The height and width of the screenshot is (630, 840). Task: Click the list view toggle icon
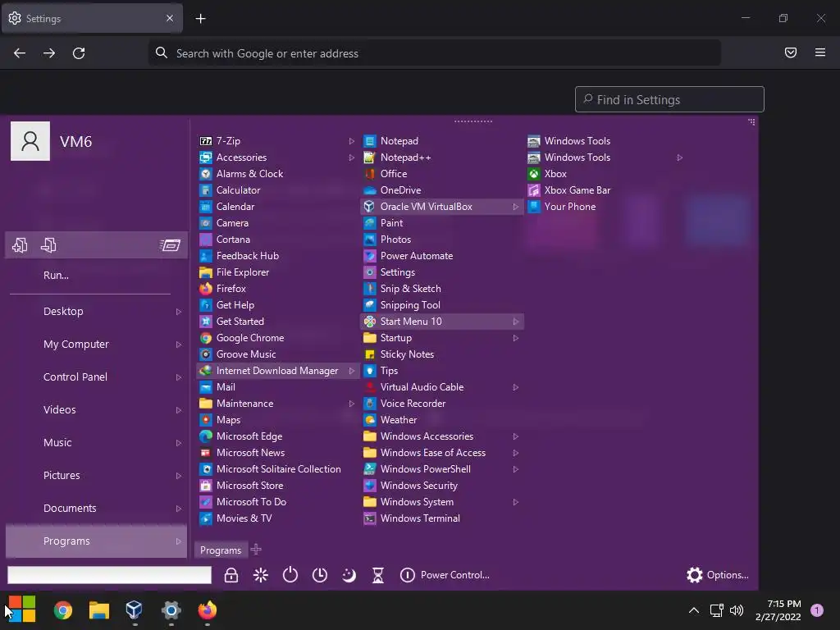pyautogui.click(x=170, y=244)
